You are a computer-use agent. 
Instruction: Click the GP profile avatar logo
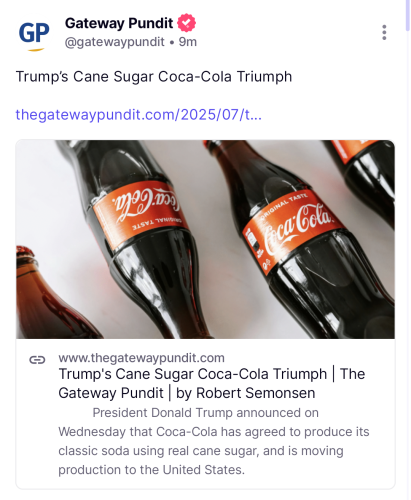click(34, 35)
